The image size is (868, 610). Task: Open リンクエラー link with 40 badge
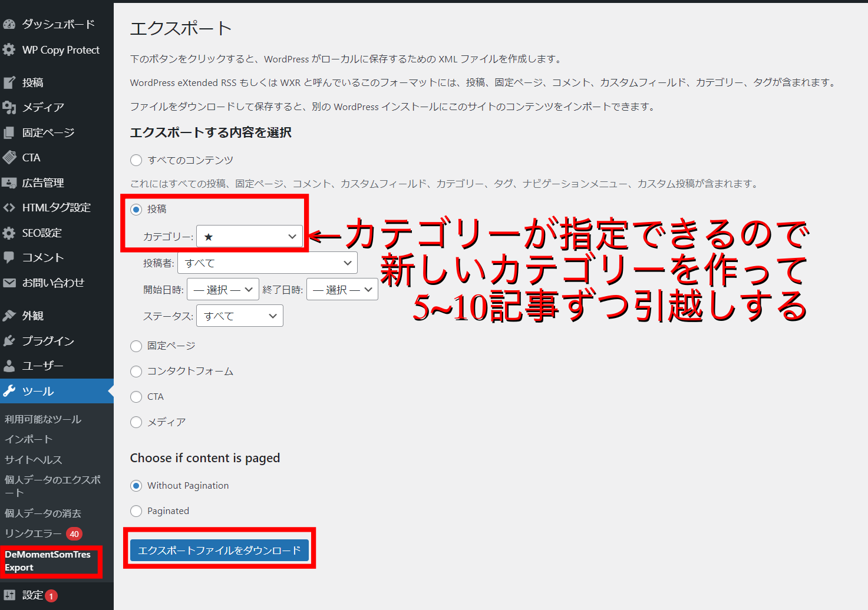[33, 533]
